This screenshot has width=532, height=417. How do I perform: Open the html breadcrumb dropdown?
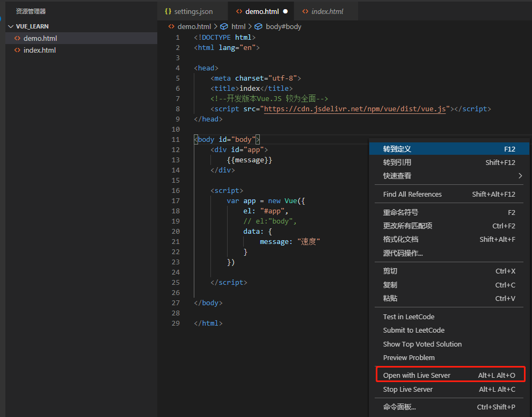pyautogui.click(x=238, y=26)
